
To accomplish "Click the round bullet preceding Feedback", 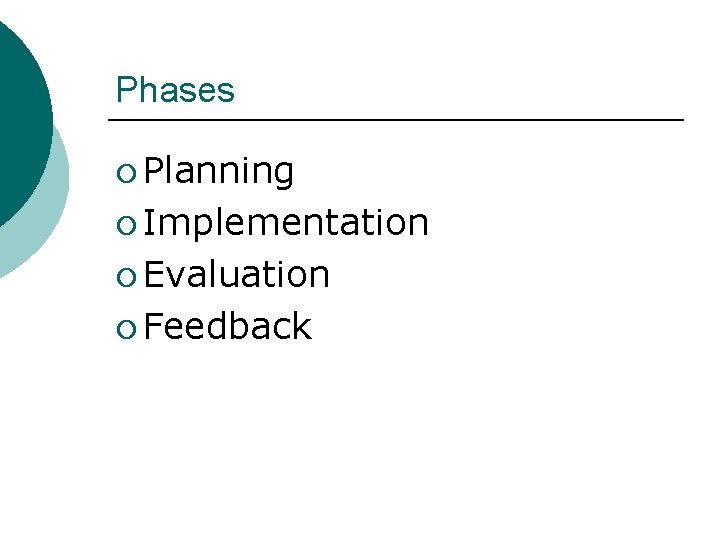I will (124, 329).
